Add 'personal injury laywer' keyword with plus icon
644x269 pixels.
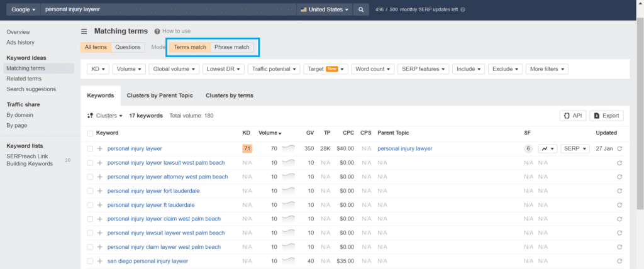(100, 149)
